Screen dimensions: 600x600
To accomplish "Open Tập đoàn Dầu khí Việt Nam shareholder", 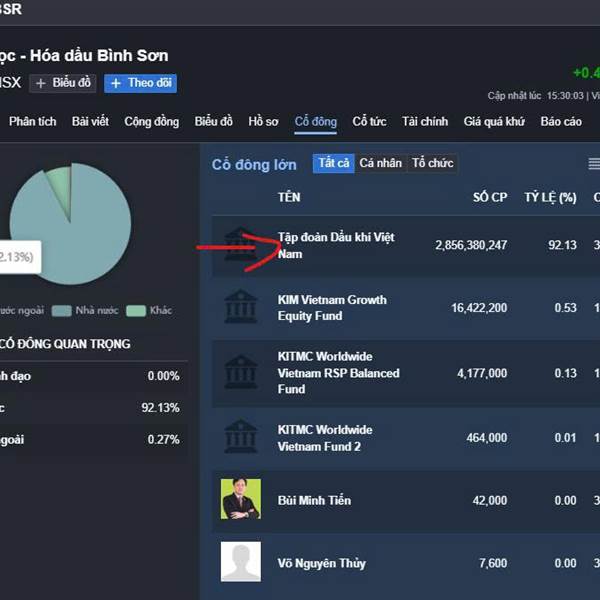I will coord(336,245).
